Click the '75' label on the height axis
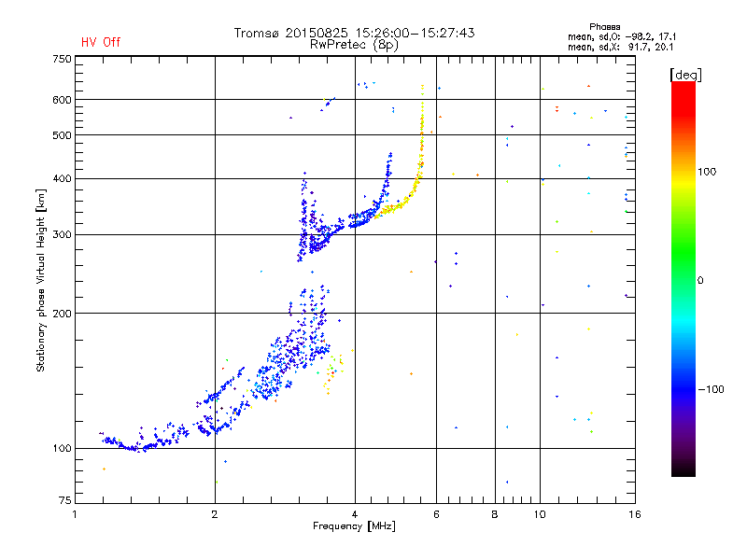 (65, 500)
